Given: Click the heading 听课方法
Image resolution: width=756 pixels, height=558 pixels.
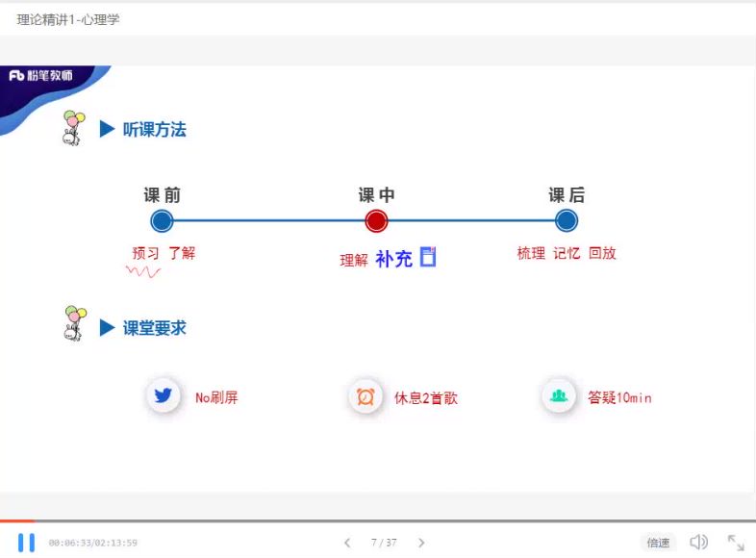Looking at the screenshot, I should pos(154,129).
